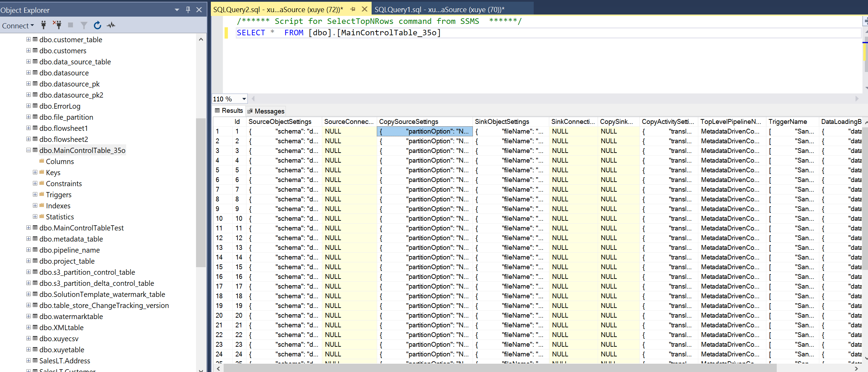Close the SQLQuery2.sql tab

(365, 9)
